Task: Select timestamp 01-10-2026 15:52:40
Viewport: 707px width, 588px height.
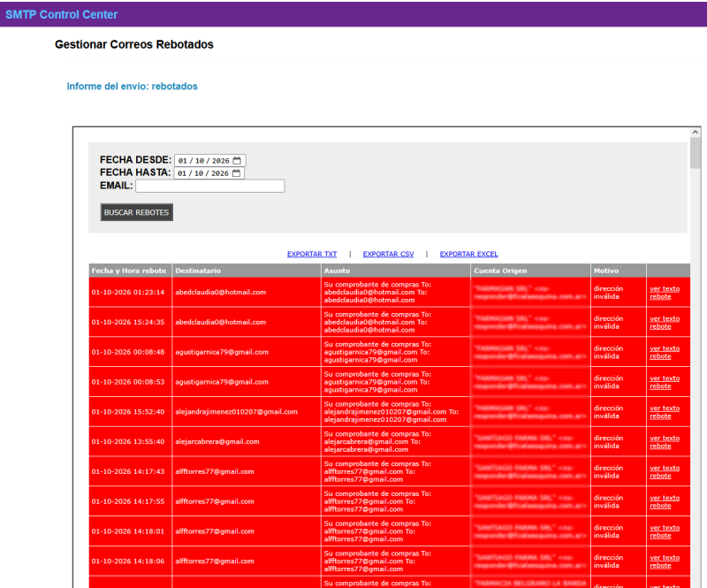Action: [128, 411]
